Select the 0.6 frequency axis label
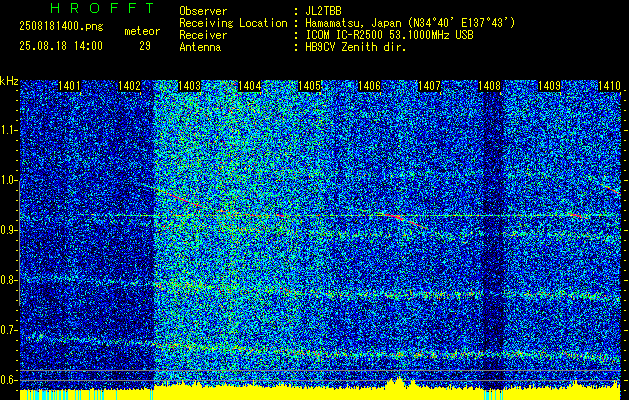This screenshot has height=400, width=629. 7,380
